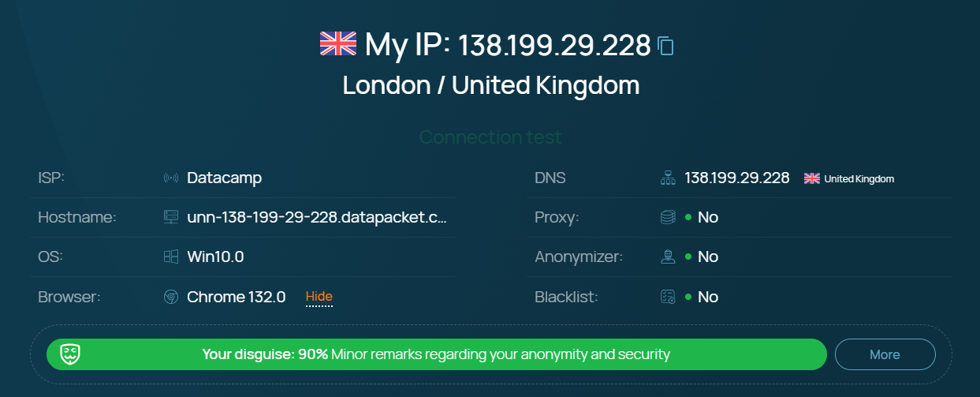980x397 pixels.
Task: Select the truncated datapacket hostname text
Action: tap(317, 217)
